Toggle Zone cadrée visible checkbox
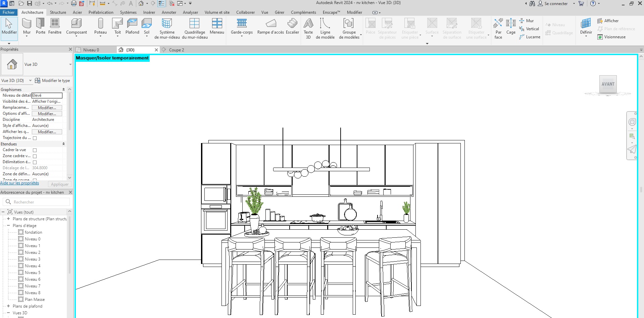The height and width of the screenshot is (318, 644). pyautogui.click(x=35, y=156)
